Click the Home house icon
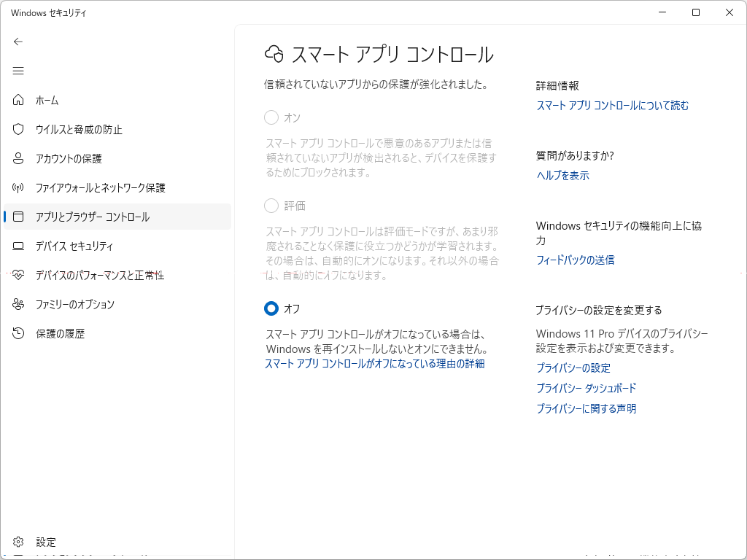The image size is (747, 560). [18, 100]
